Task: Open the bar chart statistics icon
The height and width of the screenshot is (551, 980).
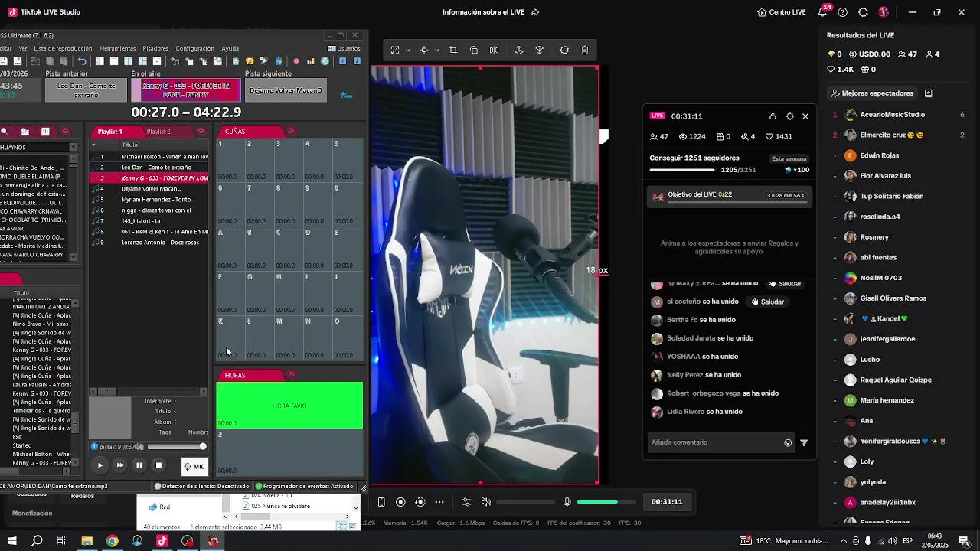Action: coord(310,61)
